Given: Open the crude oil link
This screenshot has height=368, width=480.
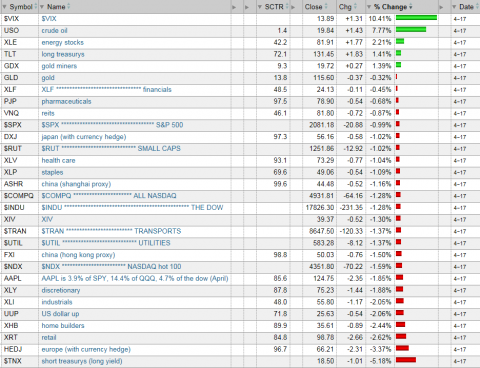Looking at the screenshot, I should (54, 31).
